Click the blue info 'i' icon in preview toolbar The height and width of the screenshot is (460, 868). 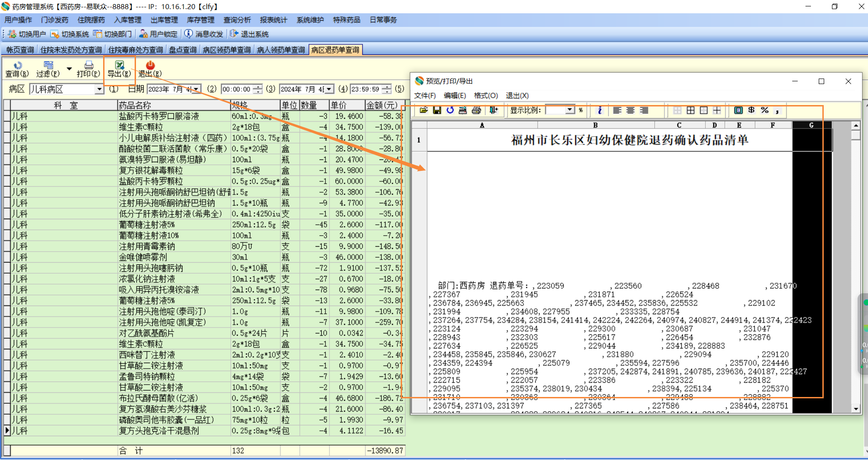[x=600, y=110]
